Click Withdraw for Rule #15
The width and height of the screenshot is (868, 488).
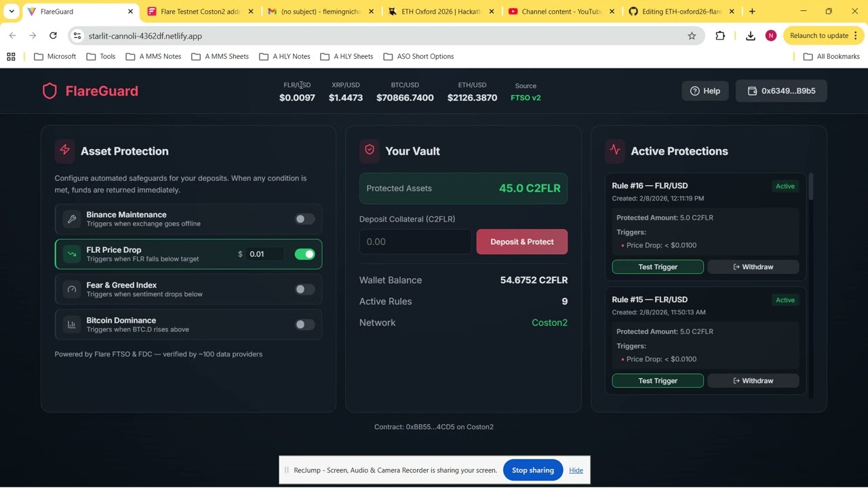pos(753,381)
